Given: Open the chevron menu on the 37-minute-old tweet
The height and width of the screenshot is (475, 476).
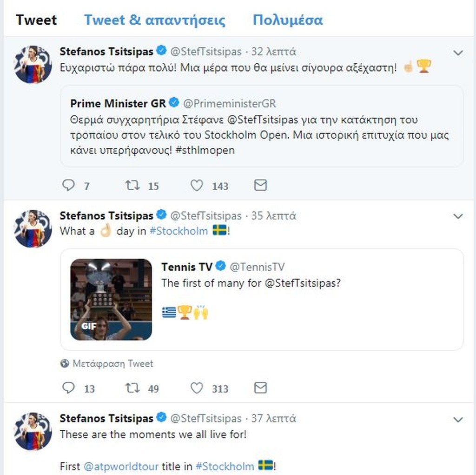Looking at the screenshot, I should click(458, 420).
